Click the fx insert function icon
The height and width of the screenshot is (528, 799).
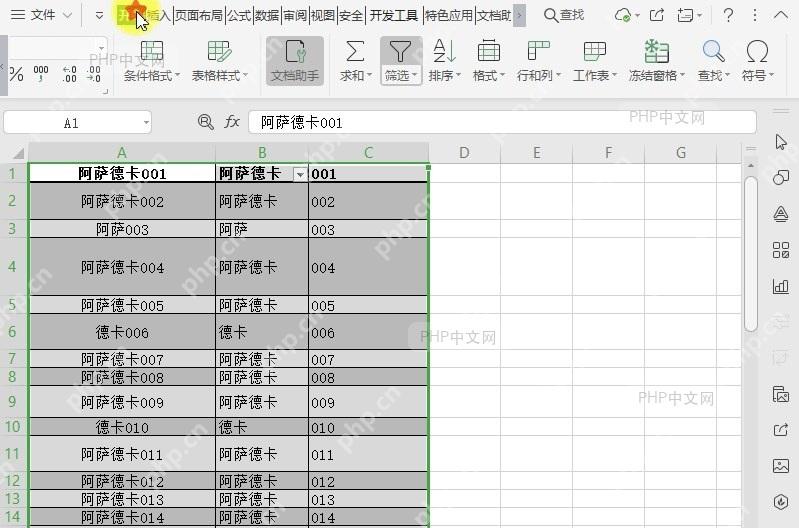[232, 122]
